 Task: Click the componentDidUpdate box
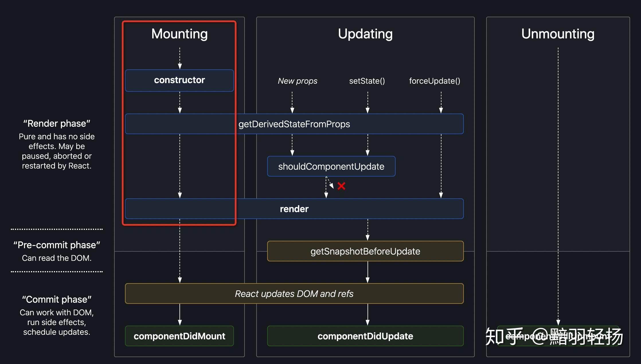click(365, 336)
